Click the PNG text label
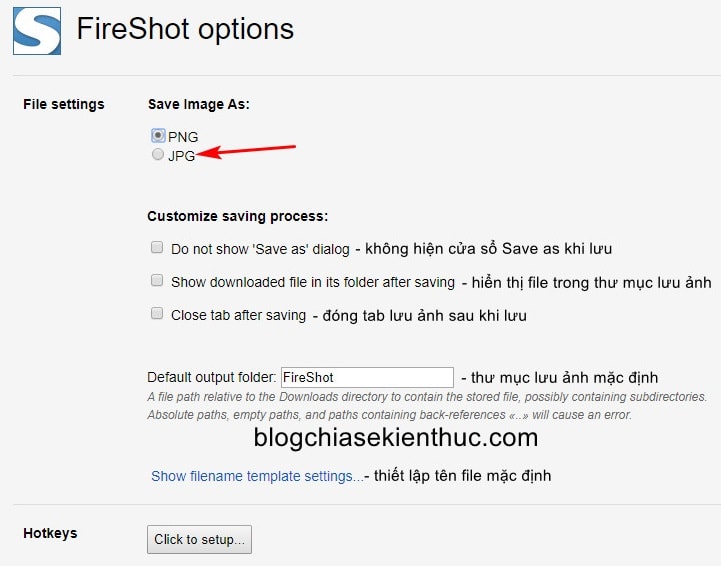This screenshot has height=566, width=721. [x=183, y=137]
